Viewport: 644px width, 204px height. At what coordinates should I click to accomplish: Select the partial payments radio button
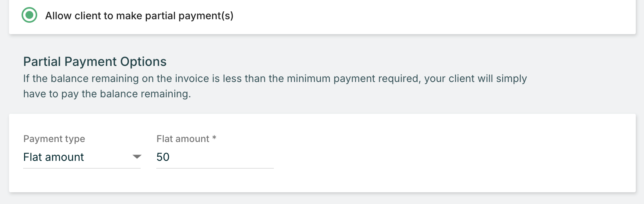[x=29, y=16]
